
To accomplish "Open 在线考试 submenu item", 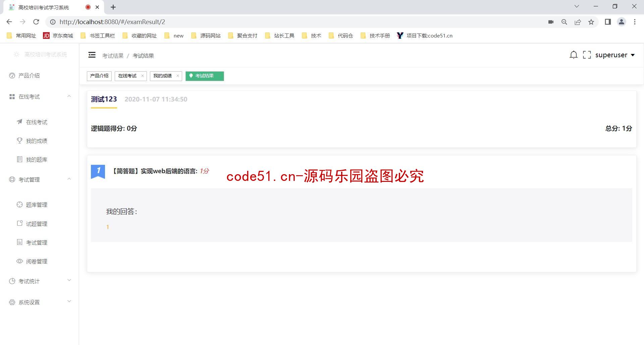I will click(39, 122).
